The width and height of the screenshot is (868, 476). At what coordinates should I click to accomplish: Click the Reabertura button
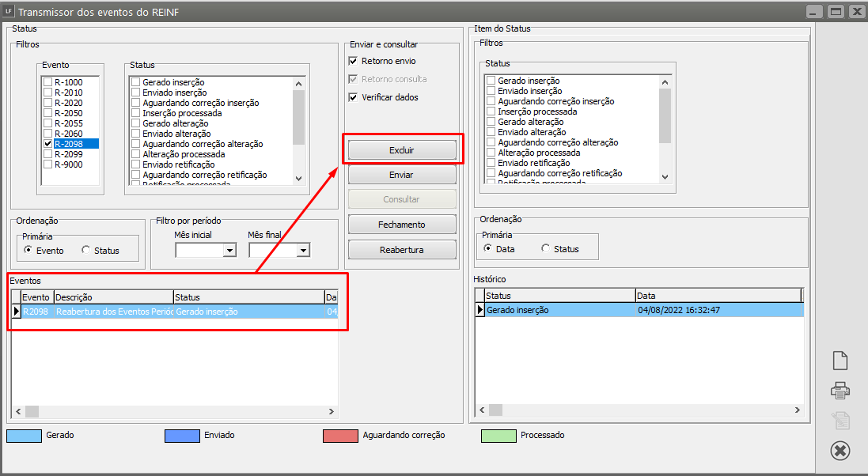(402, 250)
